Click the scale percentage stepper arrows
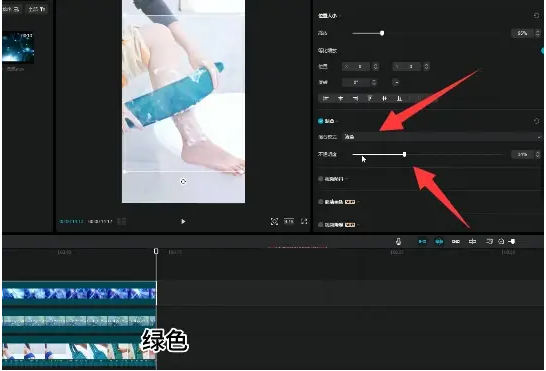This screenshot has width=546, height=371. pos(538,33)
